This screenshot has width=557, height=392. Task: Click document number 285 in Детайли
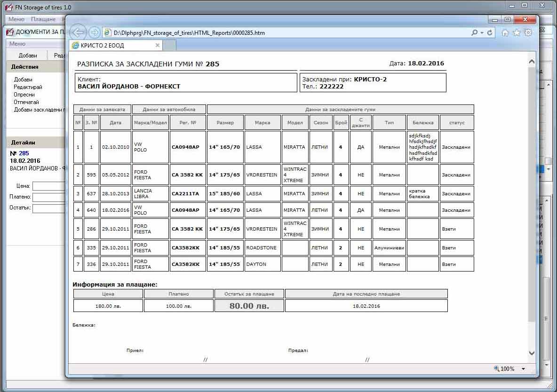point(24,153)
